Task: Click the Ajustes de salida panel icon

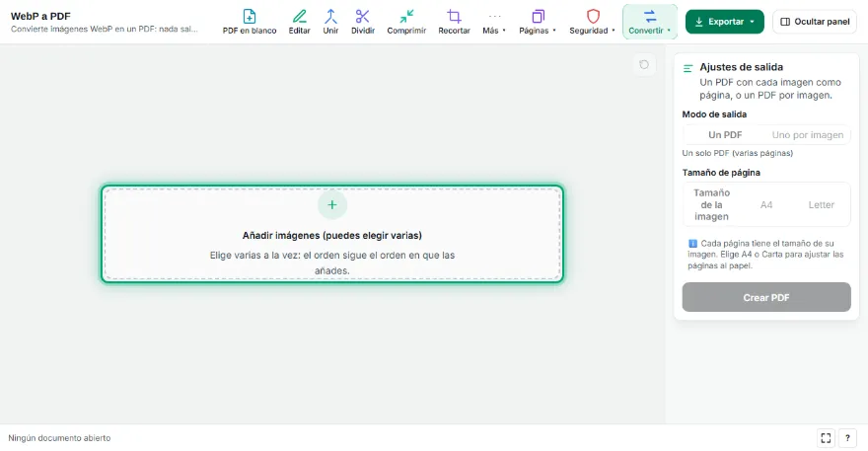Action: (x=688, y=69)
